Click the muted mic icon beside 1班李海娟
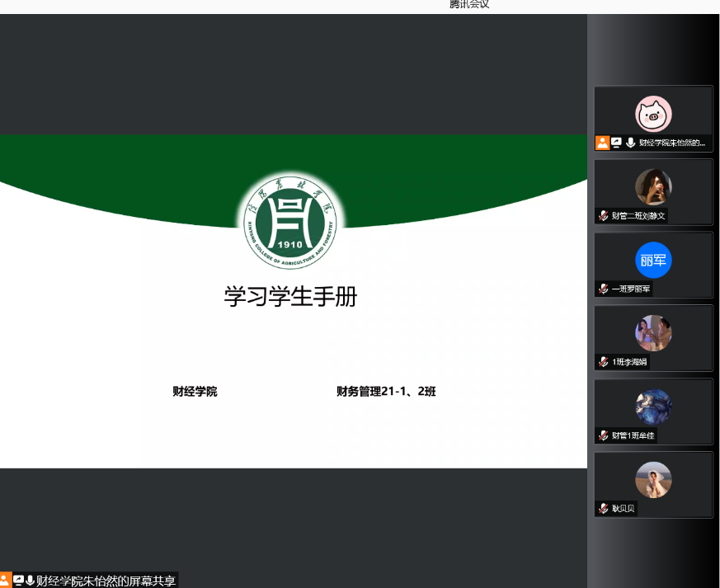This screenshot has width=720, height=588. point(604,362)
